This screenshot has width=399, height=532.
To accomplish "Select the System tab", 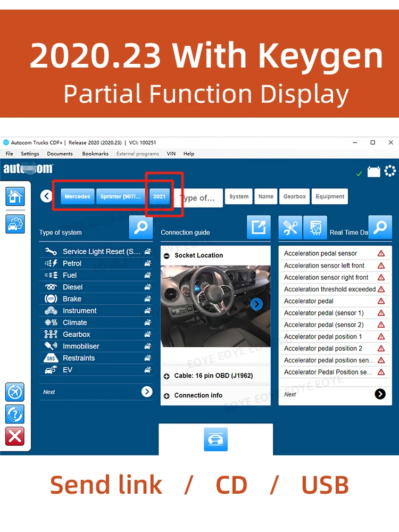I will (x=239, y=196).
